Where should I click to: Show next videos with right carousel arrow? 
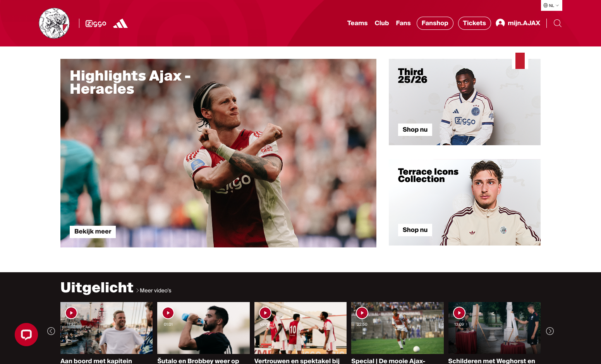coord(550,331)
